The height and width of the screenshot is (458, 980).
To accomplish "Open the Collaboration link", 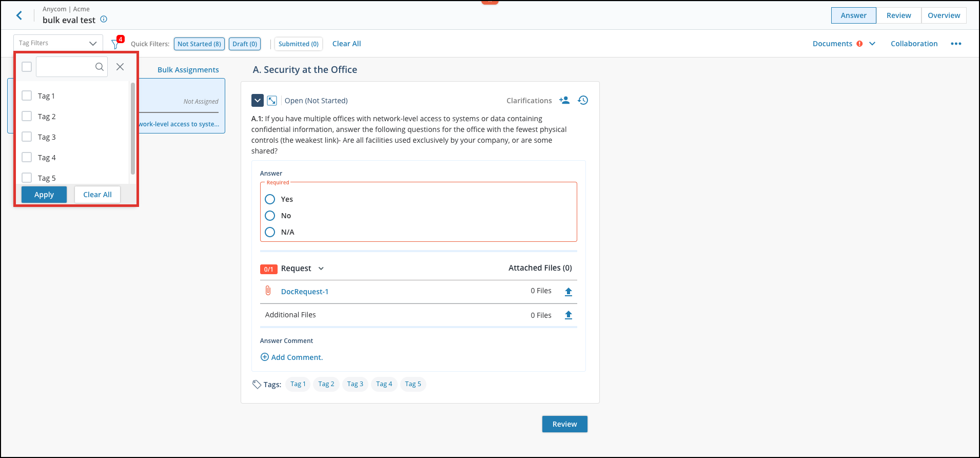I will coord(914,44).
